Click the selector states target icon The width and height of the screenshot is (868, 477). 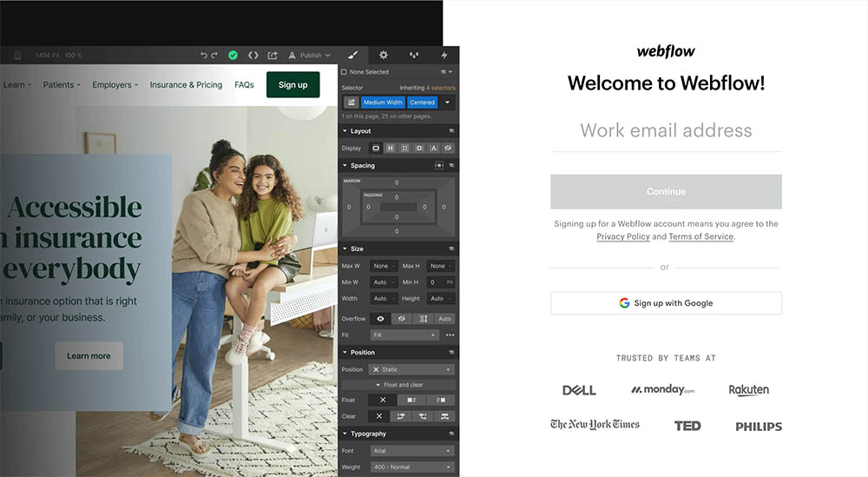351,103
